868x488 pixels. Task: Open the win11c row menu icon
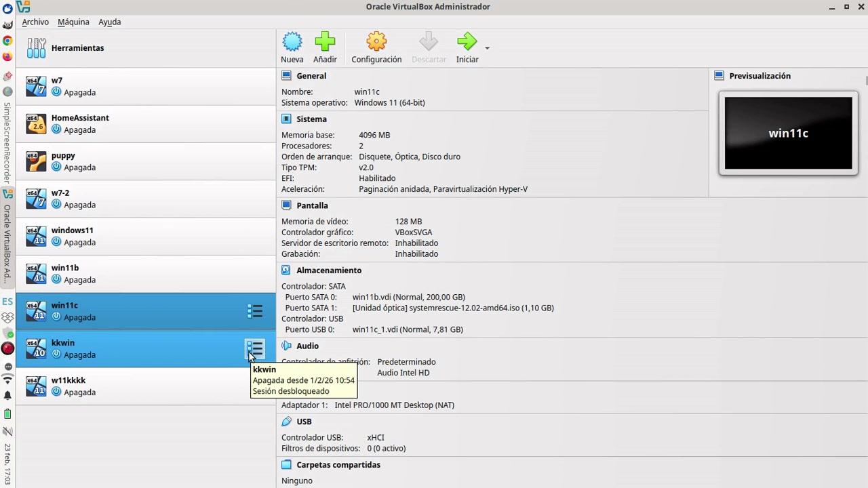click(x=255, y=311)
